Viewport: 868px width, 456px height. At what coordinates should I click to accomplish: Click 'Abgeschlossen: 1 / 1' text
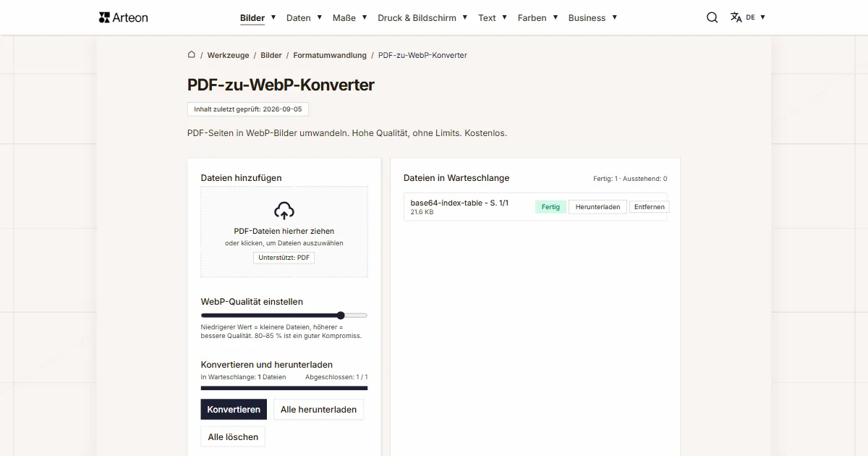click(336, 377)
